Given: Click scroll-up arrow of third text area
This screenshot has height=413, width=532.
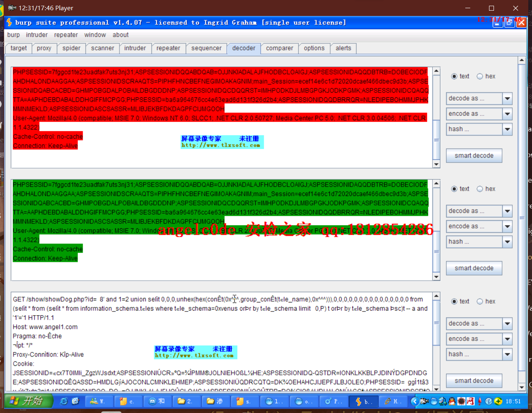Looking at the screenshot, I should (436, 296).
